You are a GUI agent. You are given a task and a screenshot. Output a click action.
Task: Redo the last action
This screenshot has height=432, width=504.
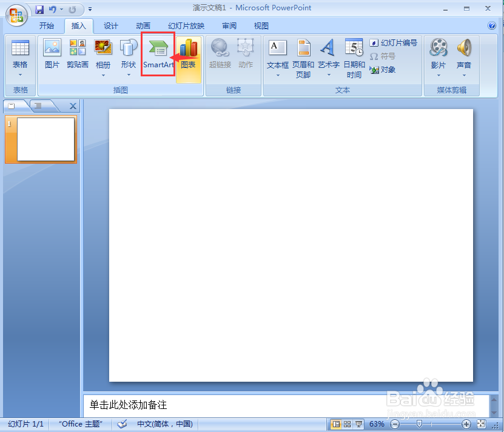point(72,10)
